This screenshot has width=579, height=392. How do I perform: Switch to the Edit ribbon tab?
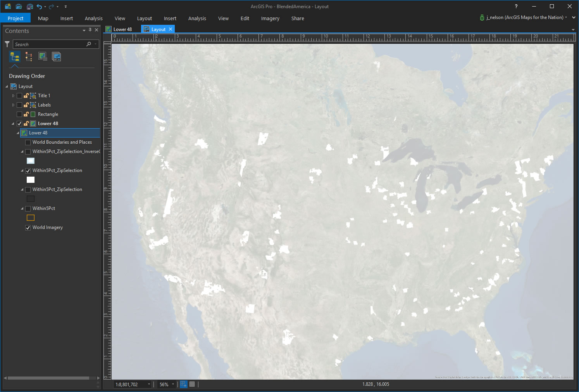(245, 18)
